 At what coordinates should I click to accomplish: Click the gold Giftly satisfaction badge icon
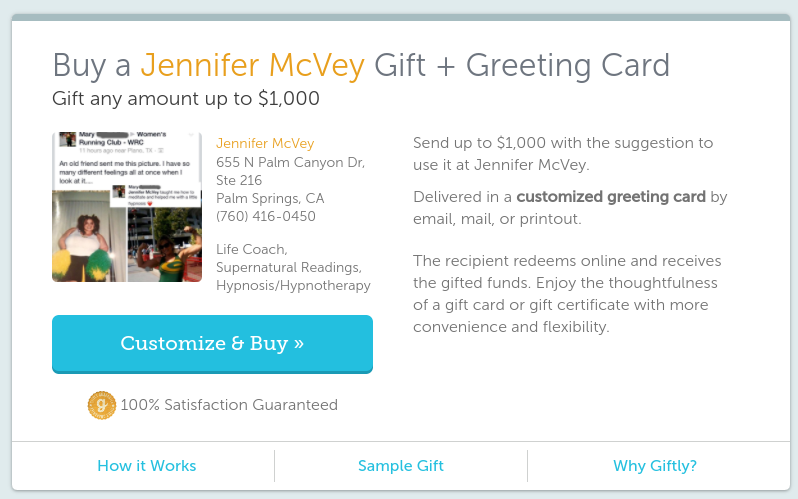click(102, 405)
